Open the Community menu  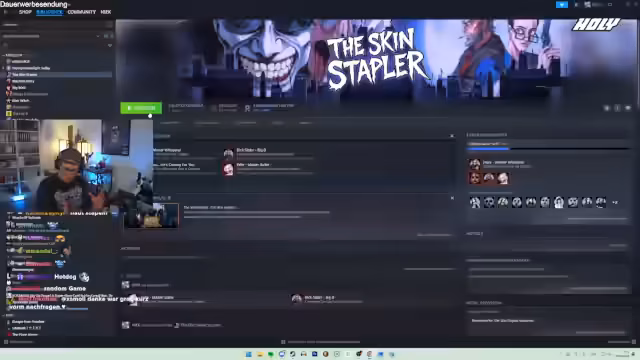pos(82,12)
